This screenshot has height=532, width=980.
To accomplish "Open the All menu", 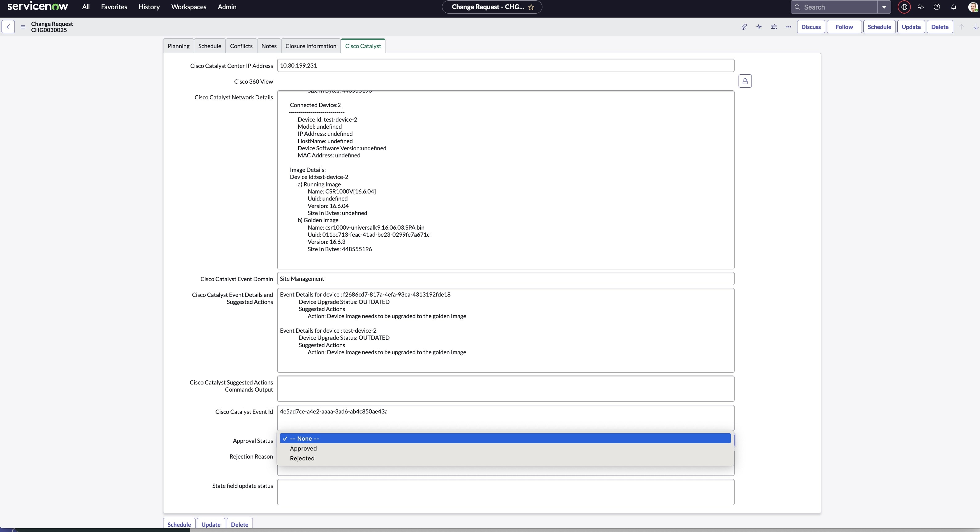I will (x=86, y=7).
